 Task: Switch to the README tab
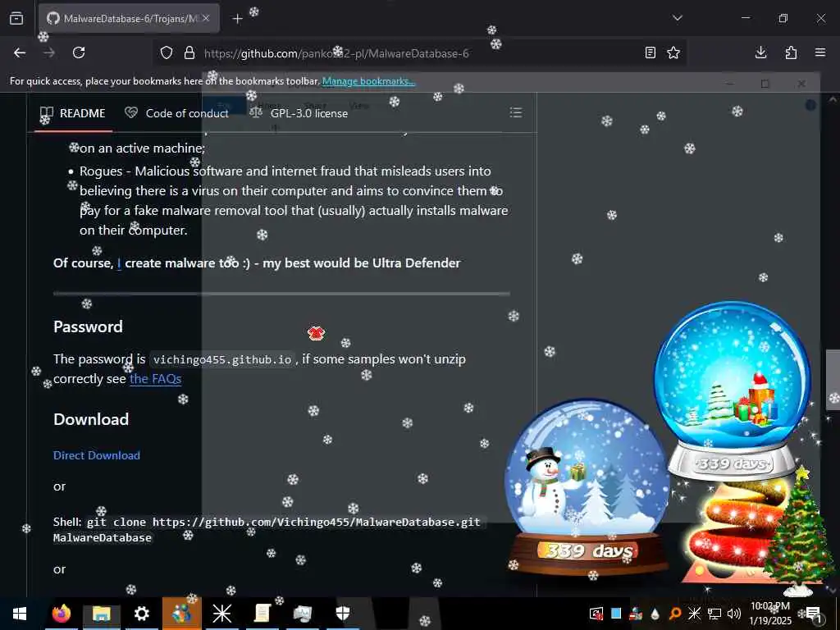tap(73, 113)
